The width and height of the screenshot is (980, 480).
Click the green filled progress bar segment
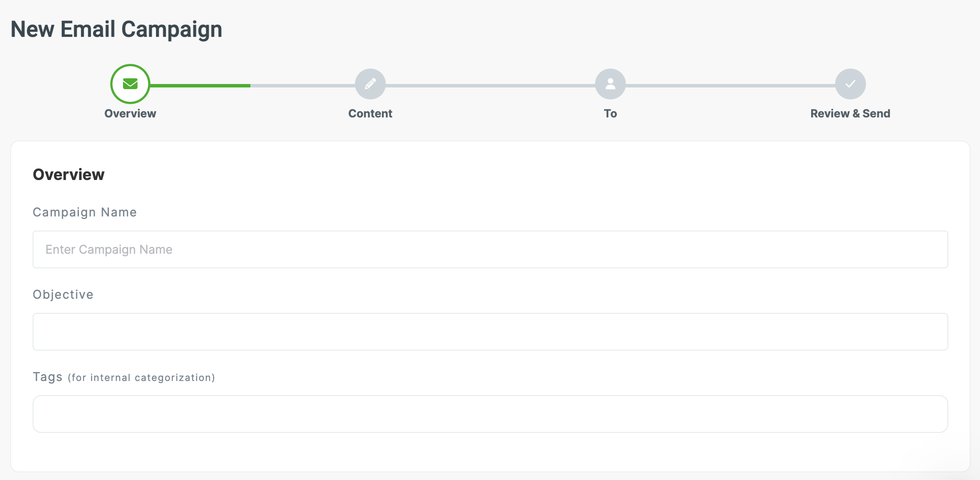coord(200,86)
